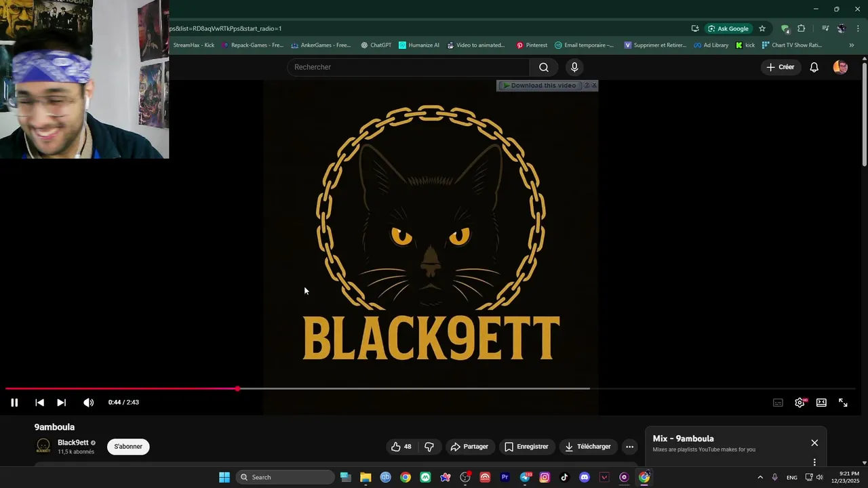Open Adobe Premiere Pro from the taskbar

505,477
